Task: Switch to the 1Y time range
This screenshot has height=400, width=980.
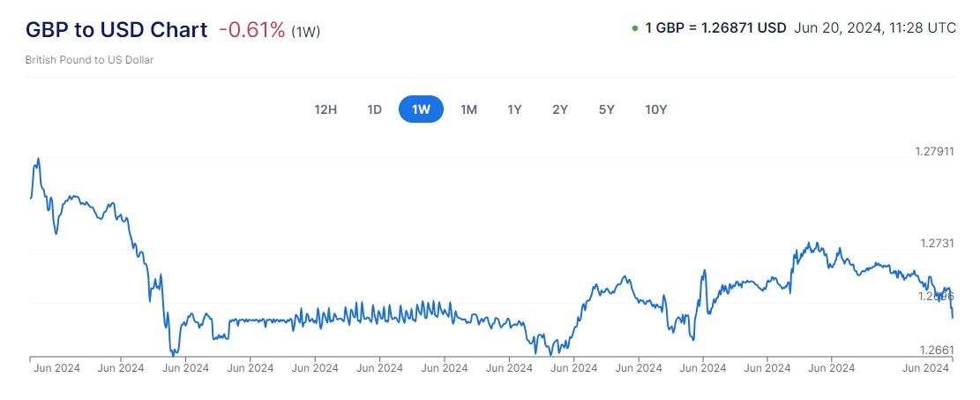Action: pyautogui.click(x=515, y=109)
